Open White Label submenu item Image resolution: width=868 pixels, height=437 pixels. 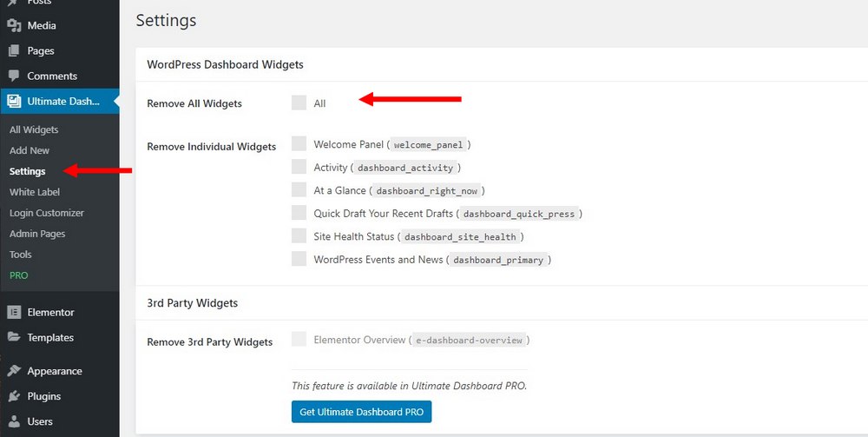tap(35, 192)
